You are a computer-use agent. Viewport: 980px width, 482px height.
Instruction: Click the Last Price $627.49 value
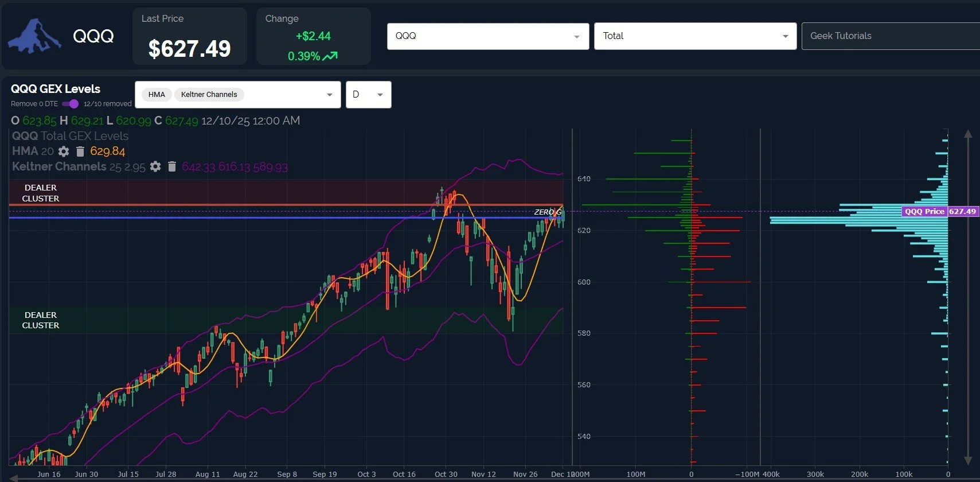189,49
